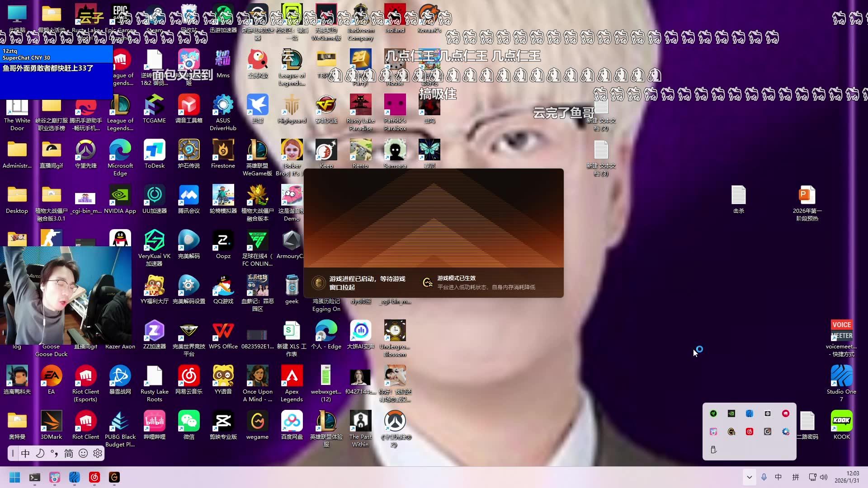868x488 pixels.
Task: Open the Highguard desktop icon
Action: tap(292, 109)
